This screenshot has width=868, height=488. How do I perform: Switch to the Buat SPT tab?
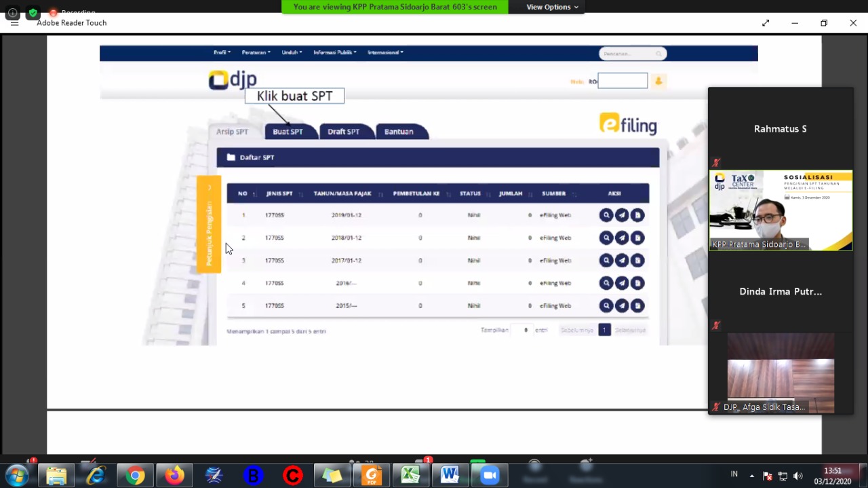click(x=288, y=132)
